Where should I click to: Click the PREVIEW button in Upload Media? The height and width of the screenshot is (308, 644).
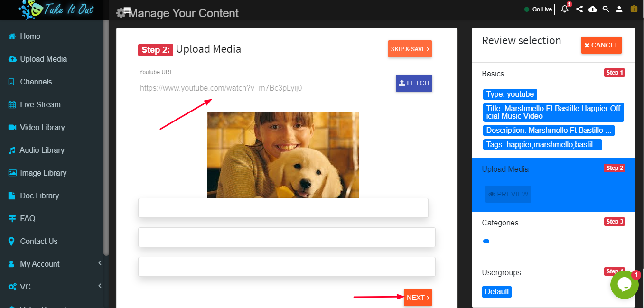coord(508,194)
